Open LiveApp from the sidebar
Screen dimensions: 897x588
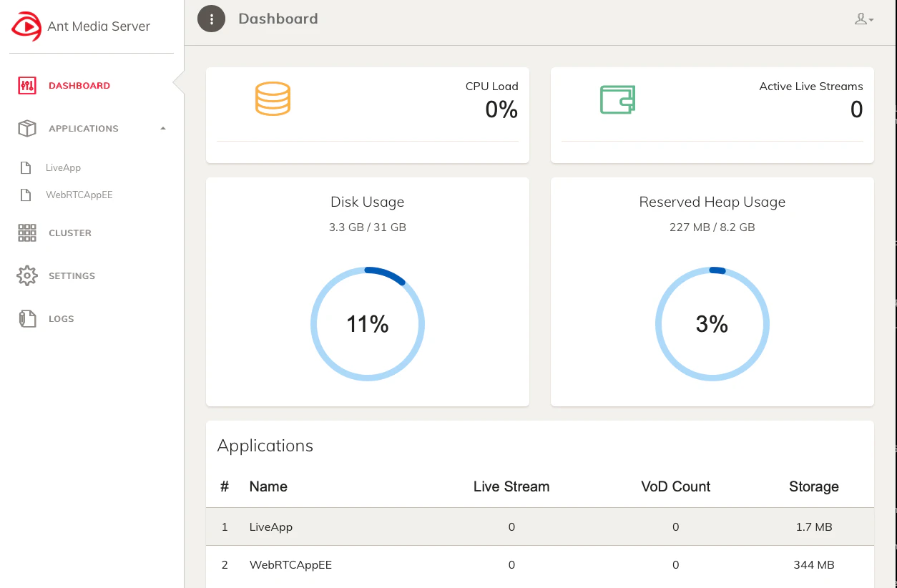click(63, 168)
